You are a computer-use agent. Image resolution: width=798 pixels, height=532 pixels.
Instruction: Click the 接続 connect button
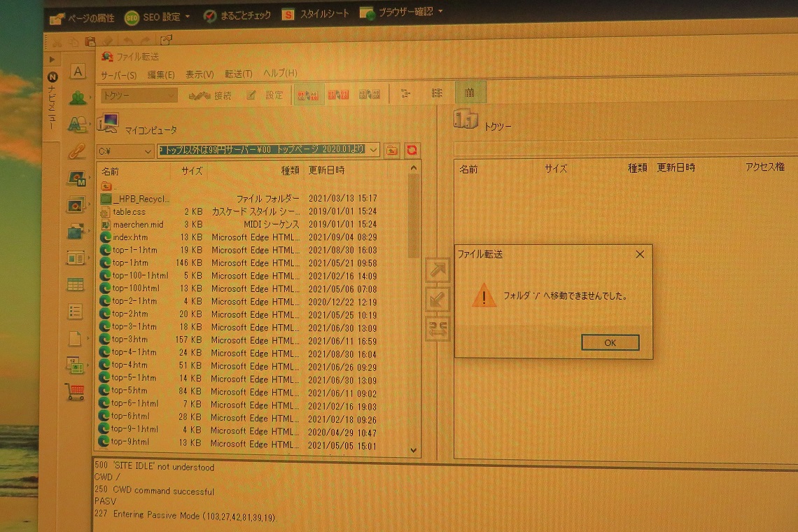(x=210, y=95)
